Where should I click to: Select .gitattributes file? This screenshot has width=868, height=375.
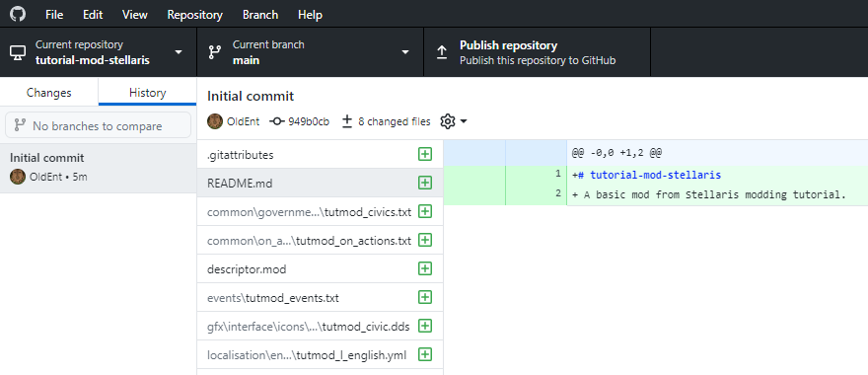(x=320, y=155)
